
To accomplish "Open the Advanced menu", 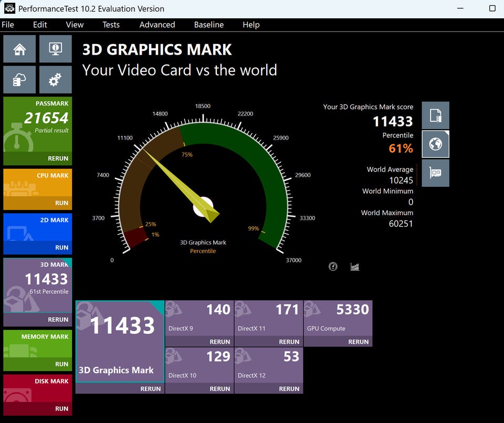I will coord(157,25).
